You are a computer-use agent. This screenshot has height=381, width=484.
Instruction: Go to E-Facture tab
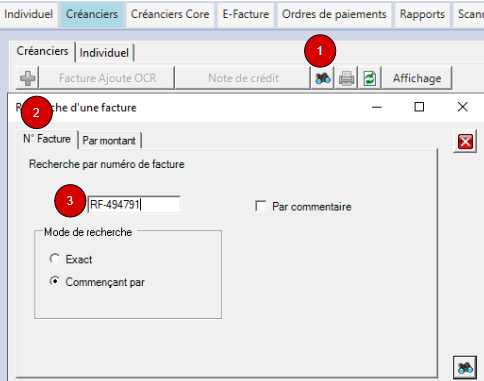click(x=246, y=14)
